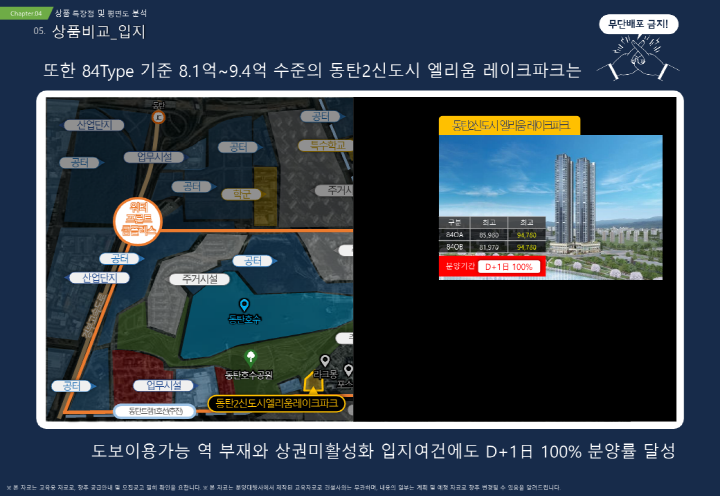
Task: Click the blue 동탄호수 location pin
Action: click(244, 304)
